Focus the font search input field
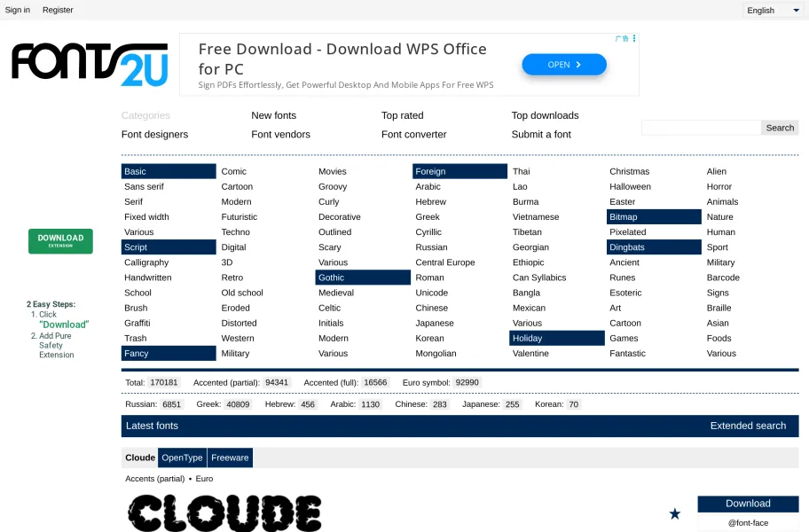Screen dimensions: 809x532 (x=701, y=128)
